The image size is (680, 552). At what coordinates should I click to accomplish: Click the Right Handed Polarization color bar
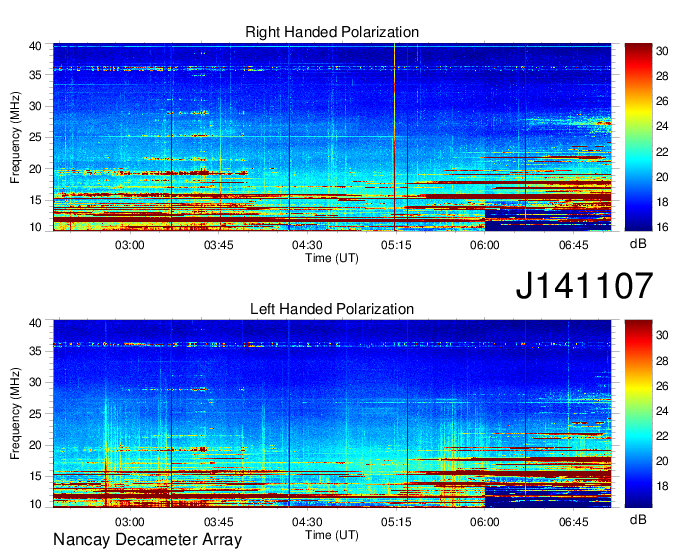click(638, 137)
